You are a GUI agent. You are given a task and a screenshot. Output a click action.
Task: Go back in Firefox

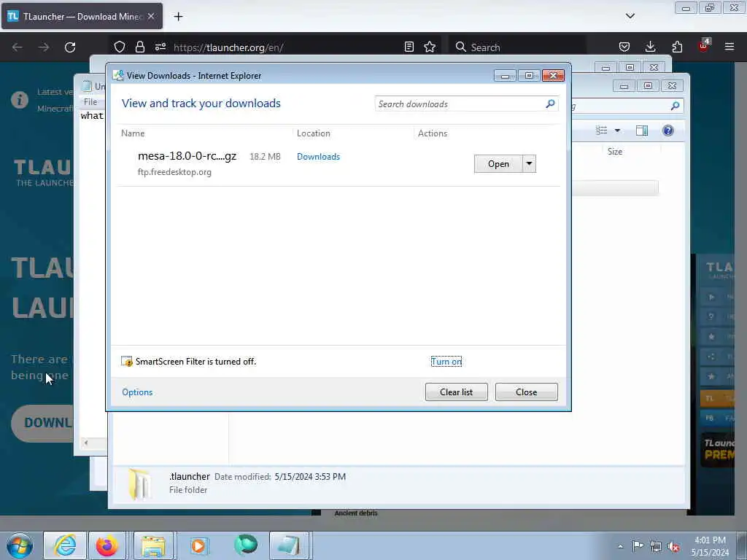(18, 47)
